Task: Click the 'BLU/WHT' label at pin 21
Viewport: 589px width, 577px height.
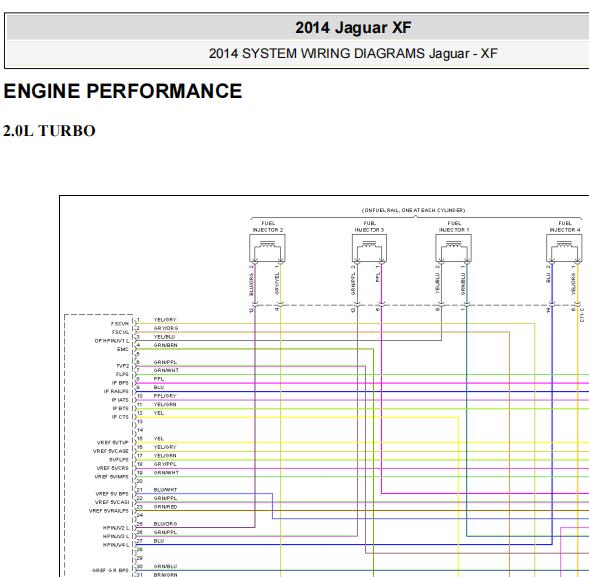Action: (165, 490)
